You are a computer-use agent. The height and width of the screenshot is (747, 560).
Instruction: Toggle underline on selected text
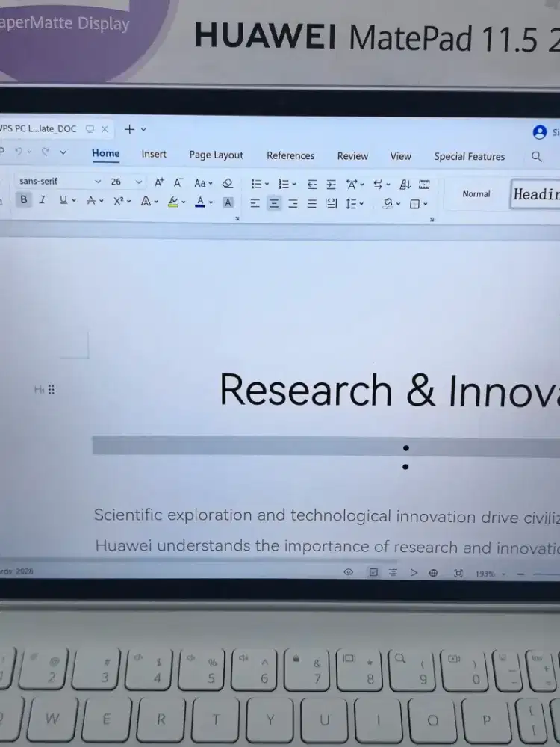63,200
